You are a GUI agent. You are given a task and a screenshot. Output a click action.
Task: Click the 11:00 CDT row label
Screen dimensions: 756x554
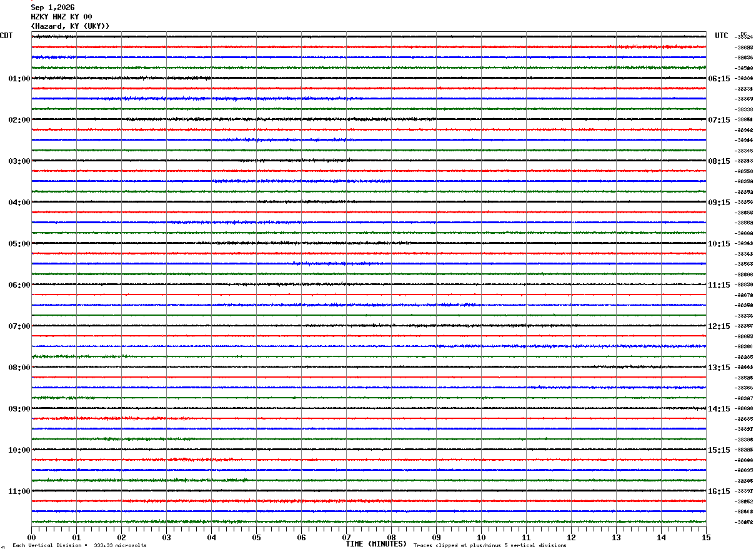pos(19,491)
